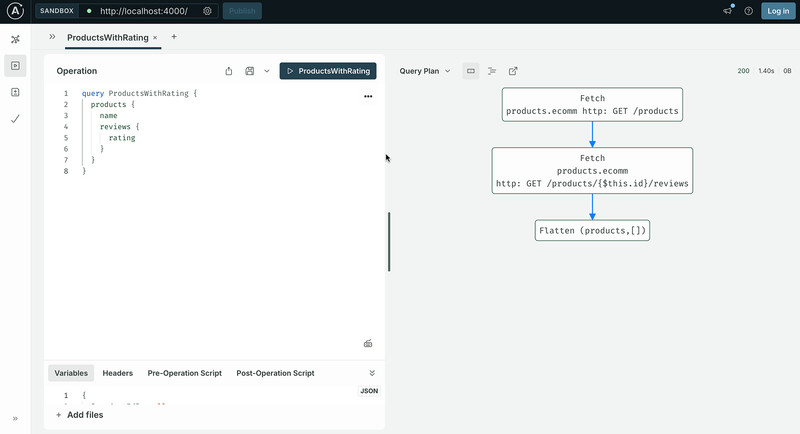Screen dimensions: 800x434
Task: Select the Flatten (products,[]) node
Action: point(592,231)
